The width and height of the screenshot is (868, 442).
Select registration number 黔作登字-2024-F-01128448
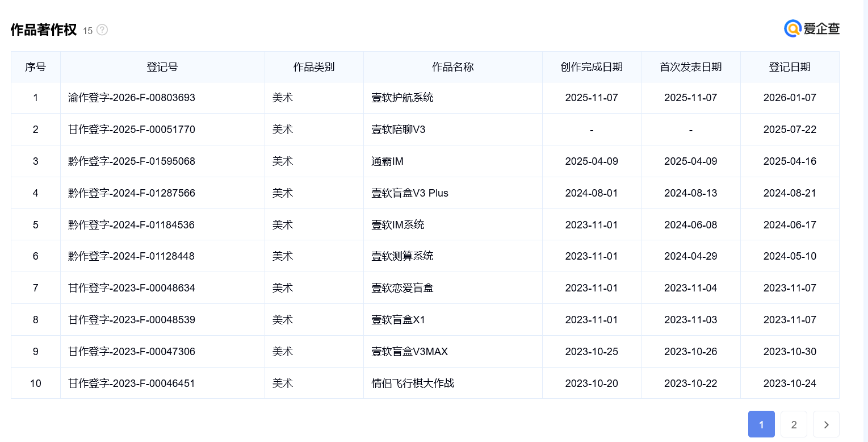tap(132, 256)
